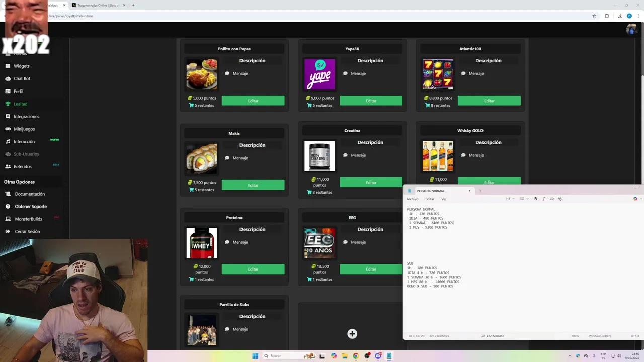644x362 pixels.
Task: Open Windows Start button
Action: [x=255, y=356]
